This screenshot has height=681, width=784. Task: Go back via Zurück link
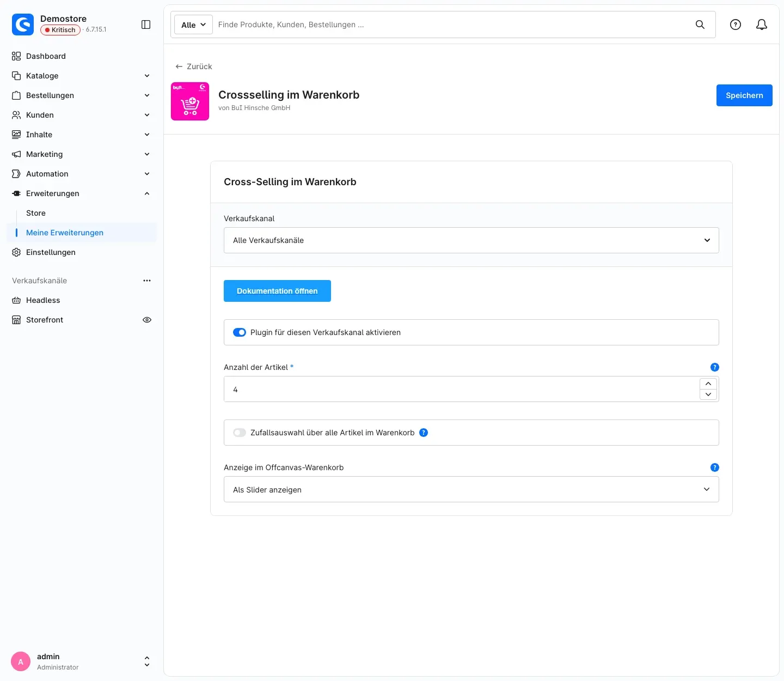point(193,66)
